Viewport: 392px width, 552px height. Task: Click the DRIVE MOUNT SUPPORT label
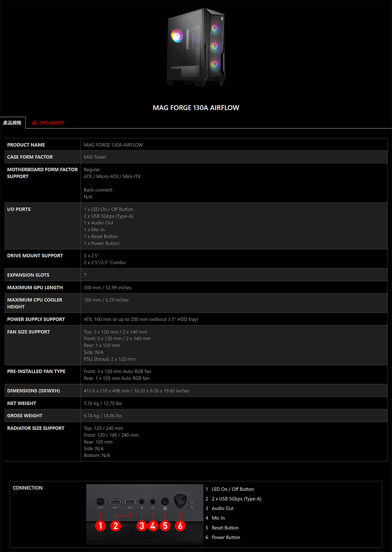[x=35, y=255]
